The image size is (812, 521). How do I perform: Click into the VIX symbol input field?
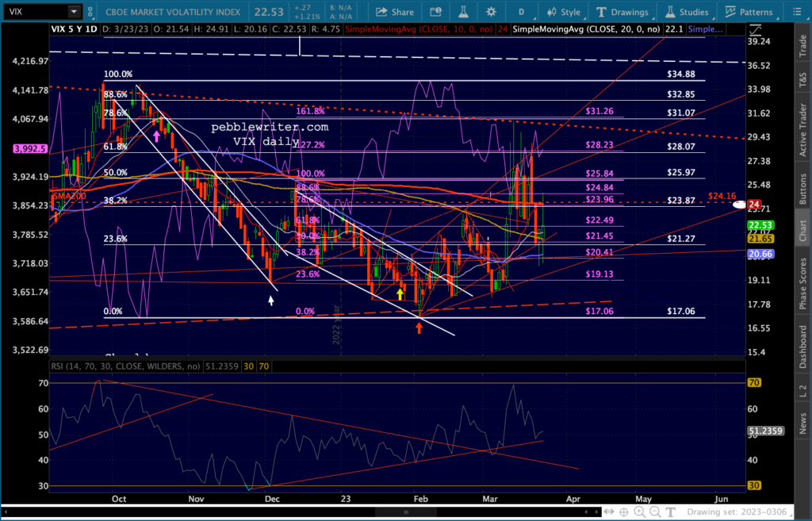click(x=32, y=12)
